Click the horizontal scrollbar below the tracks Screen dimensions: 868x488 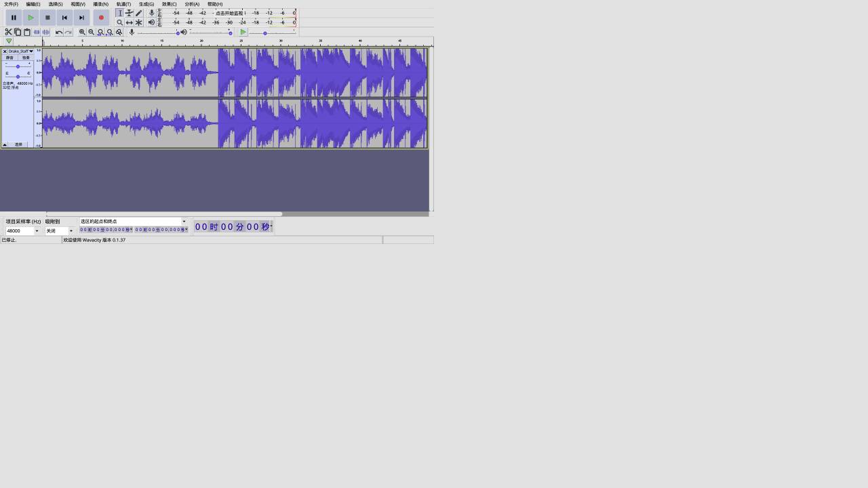click(163, 214)
